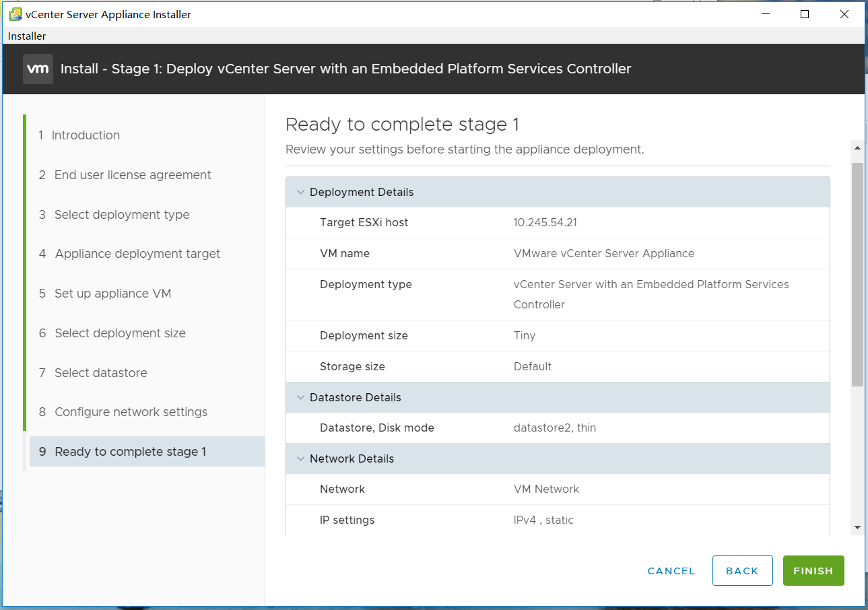Click the Storage size value 'Default'
The image size is (868, 610).
click(533, 367)
